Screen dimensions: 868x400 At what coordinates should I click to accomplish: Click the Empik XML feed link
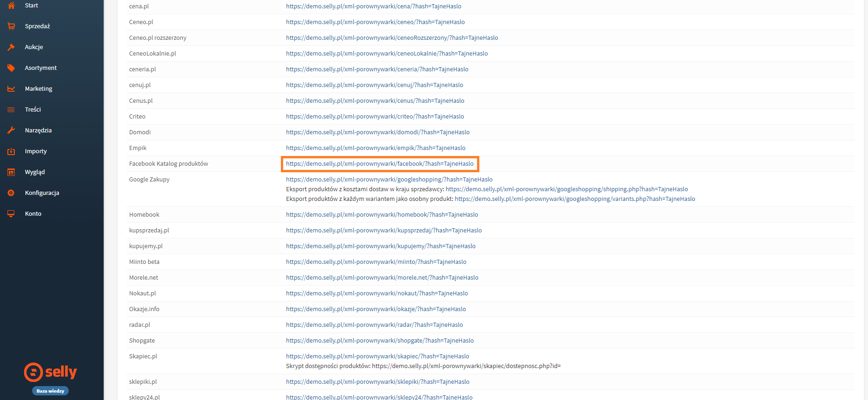375,148
